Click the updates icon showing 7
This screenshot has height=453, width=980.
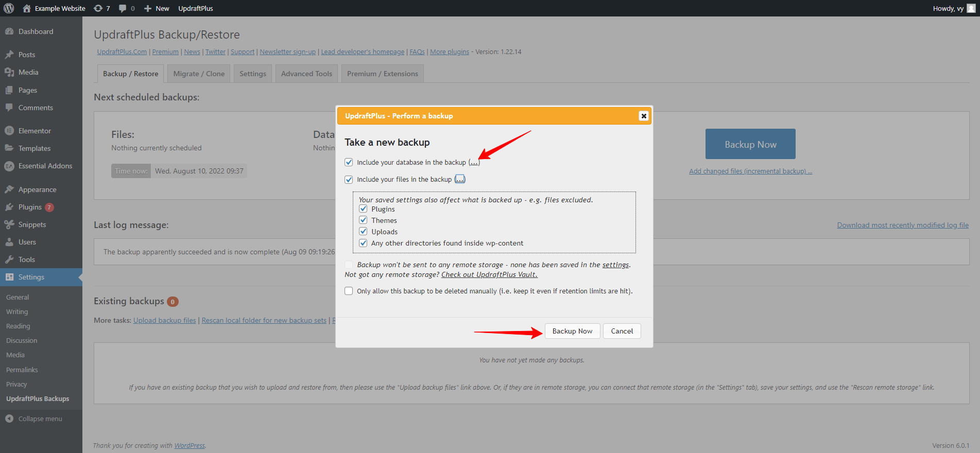[98, 8]
